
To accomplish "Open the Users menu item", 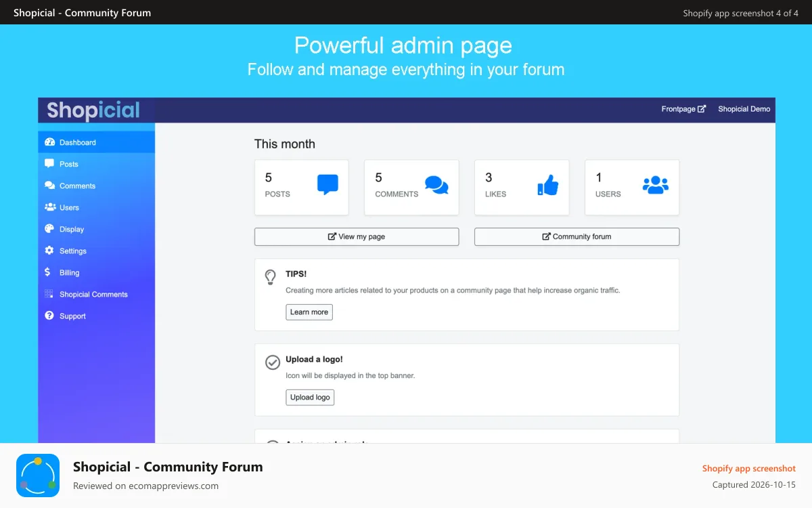I will [x=97, y=207].
